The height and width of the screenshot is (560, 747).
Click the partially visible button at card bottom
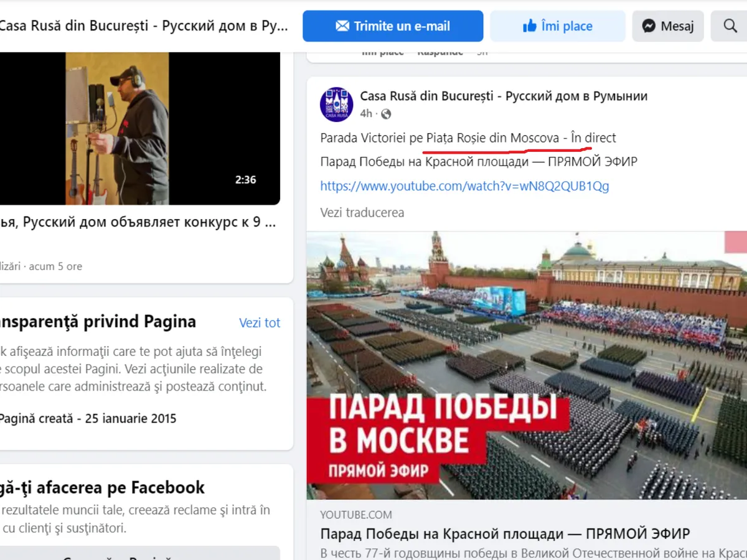(x=139, y=553)
